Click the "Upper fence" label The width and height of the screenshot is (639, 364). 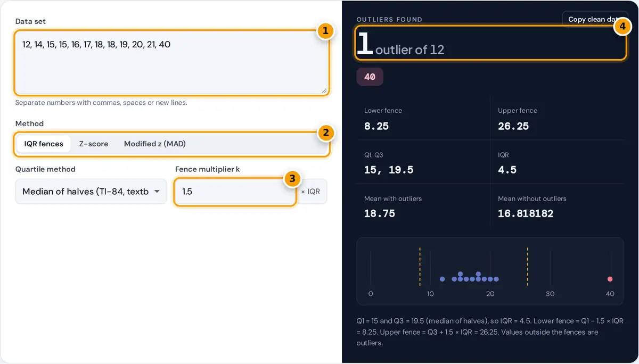pos(518,111)
